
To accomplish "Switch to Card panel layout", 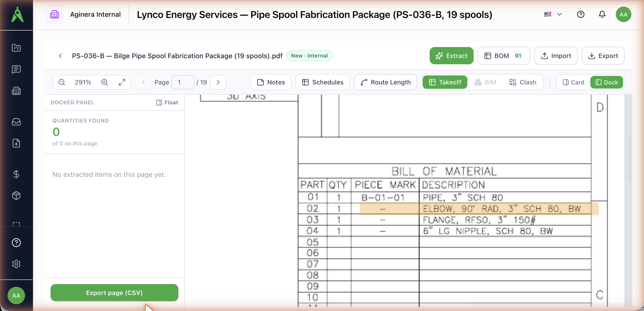I will point(573,82).
